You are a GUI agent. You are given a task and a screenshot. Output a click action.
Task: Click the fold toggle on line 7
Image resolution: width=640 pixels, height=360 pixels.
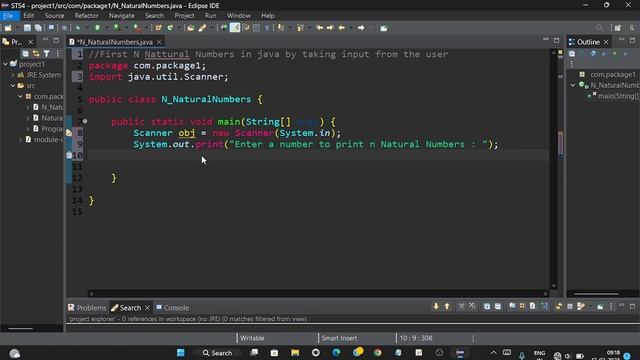pyautogui.click(x=85, y=121)
